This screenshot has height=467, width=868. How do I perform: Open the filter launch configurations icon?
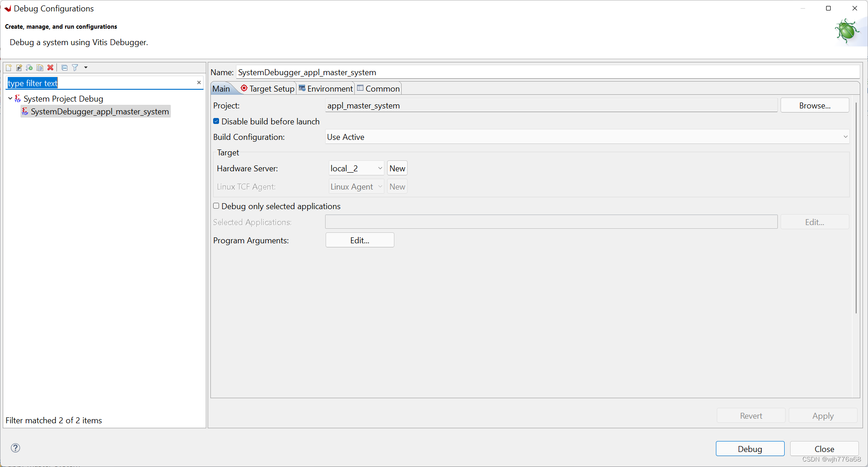75,67
